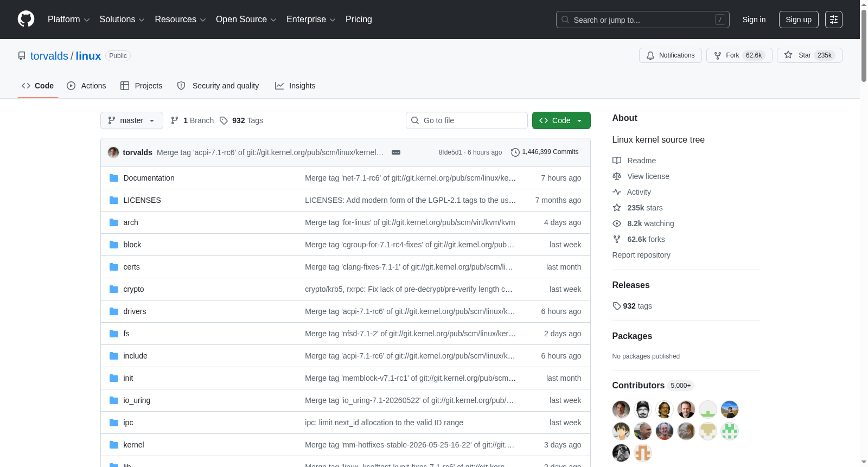
Task: Click the arch folder icon
Action: click(114, 222)
